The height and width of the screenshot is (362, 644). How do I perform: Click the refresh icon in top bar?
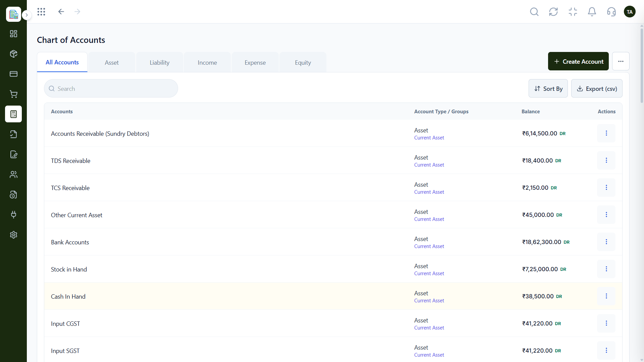pos(553,12)
